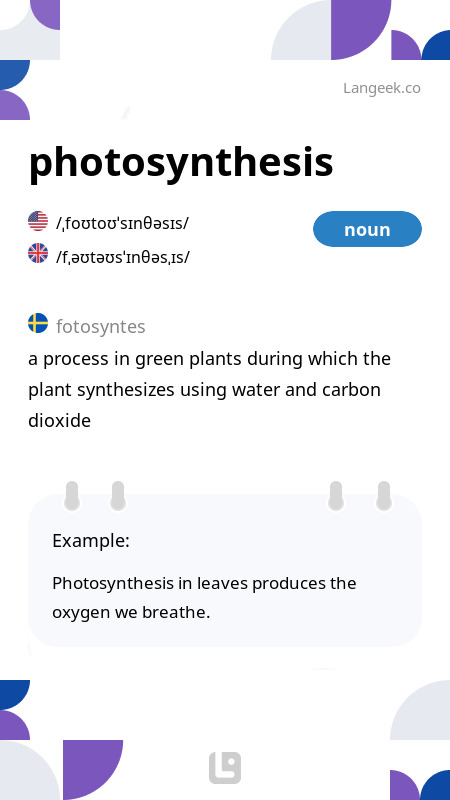Click the example sentence about oxygen
Screen dimensions: 450x800
204,597
